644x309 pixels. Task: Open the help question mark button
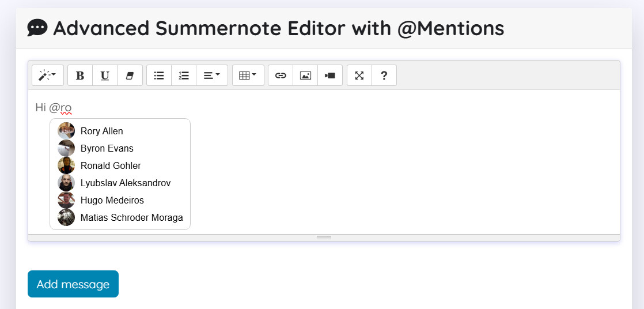click(384, 75)
